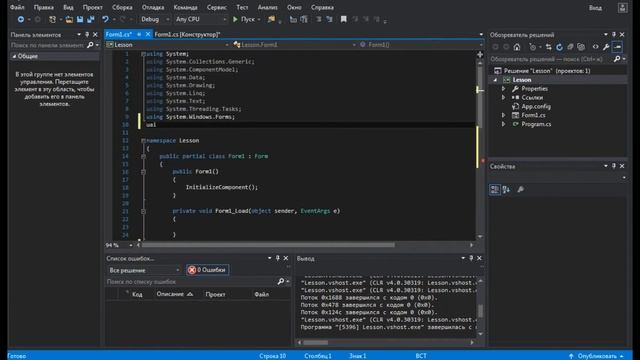Click the error list search magnifier
Viewport: 640px width, 360px height.
[281, 281]
